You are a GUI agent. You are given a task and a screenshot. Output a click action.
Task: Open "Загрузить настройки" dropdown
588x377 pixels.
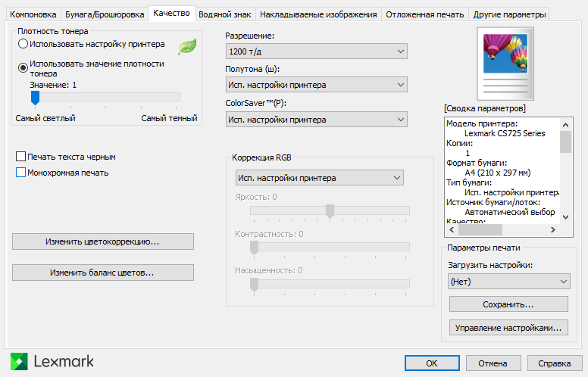(x=508, y=282)
